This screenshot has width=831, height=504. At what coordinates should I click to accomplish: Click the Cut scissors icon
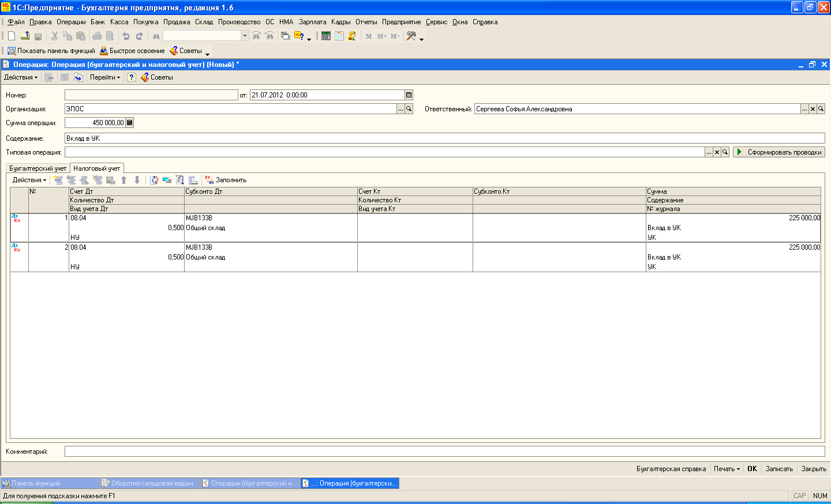pyautogui.click(x=54, y=36)
